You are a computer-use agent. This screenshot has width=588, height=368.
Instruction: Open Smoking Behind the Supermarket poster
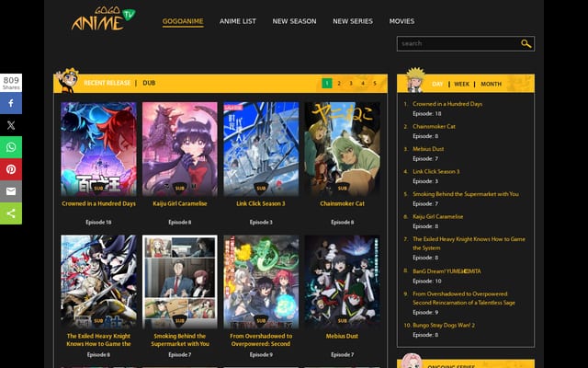click(180, 282)
